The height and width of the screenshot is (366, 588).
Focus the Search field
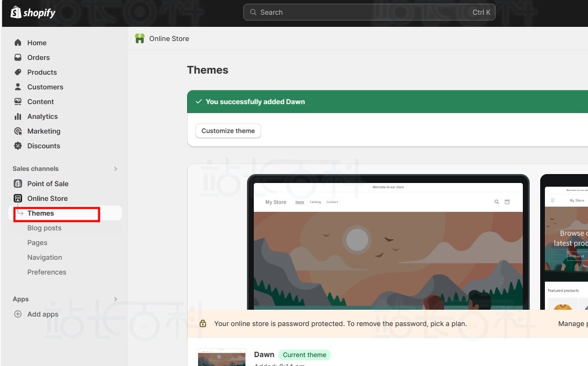click(x=369, y=13)
